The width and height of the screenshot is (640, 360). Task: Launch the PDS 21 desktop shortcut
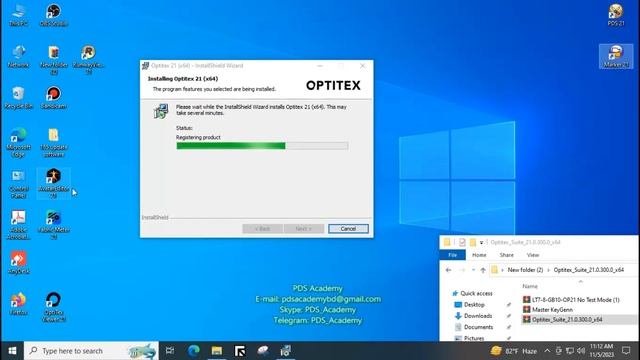(616, 15)
